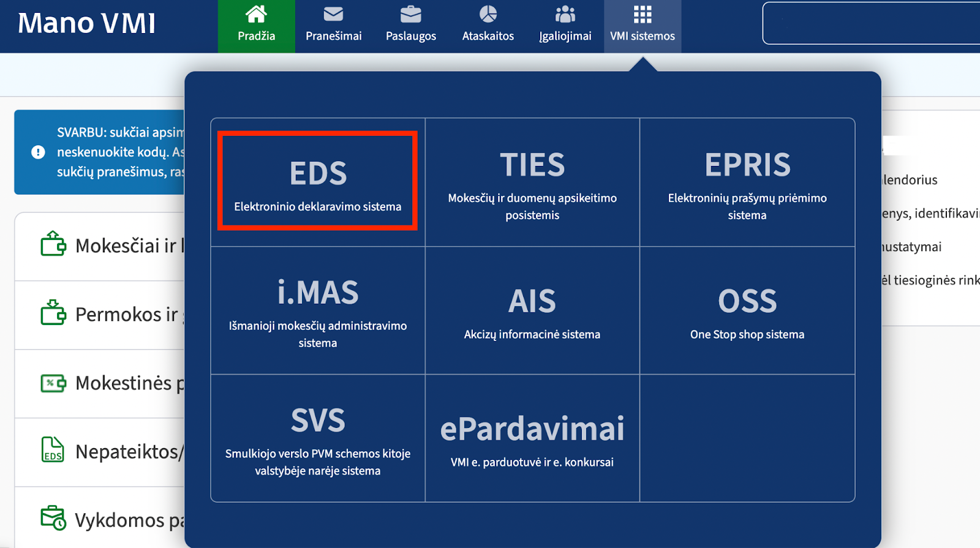Open i.MAS Išmanioji mokesčių administravimo sistema
The image size is (980, 548).
click(318, 311)
